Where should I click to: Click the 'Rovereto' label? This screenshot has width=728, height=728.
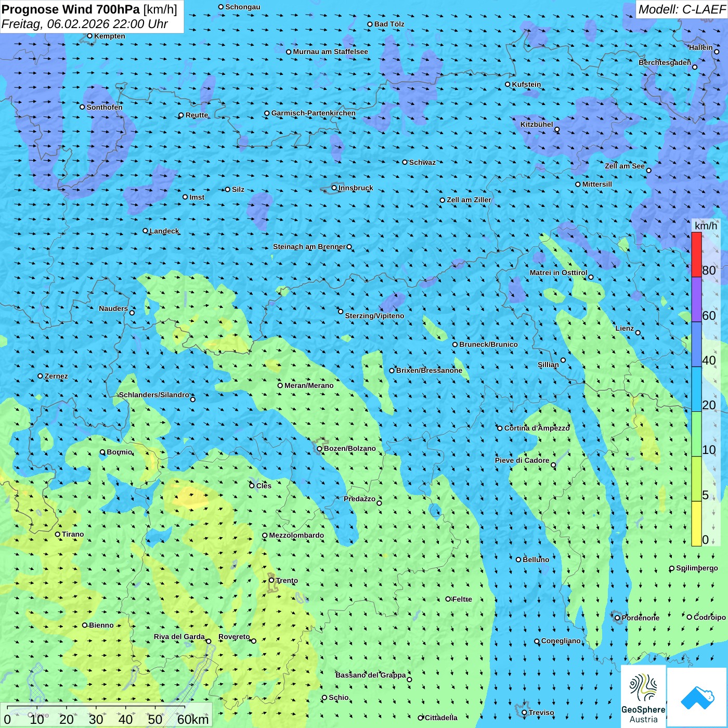point(234,636)
